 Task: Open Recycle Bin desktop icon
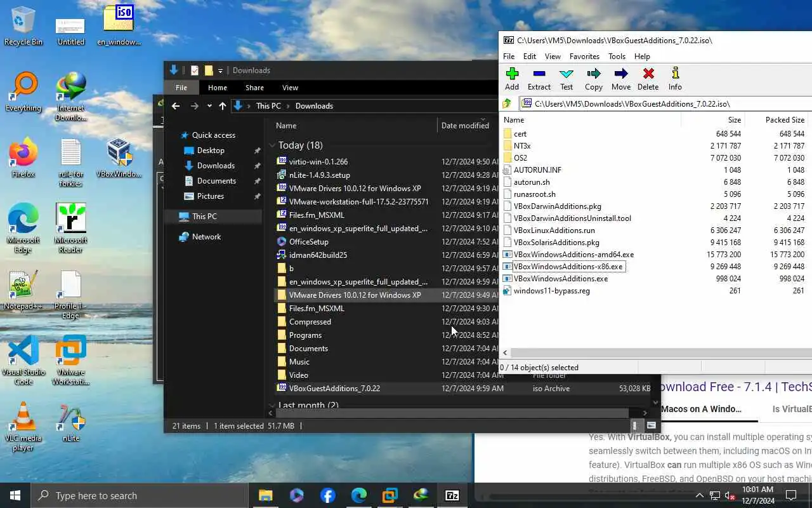23,27
